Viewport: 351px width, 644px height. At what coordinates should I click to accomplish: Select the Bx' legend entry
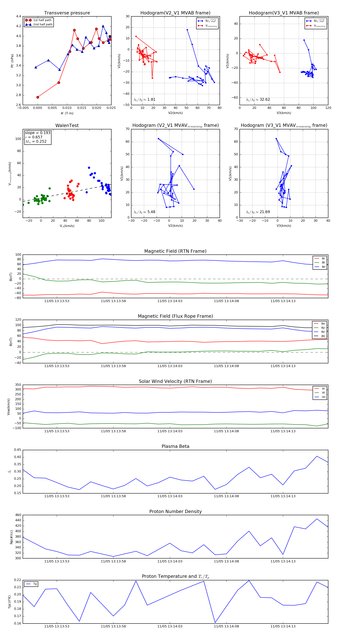click(320, 324)
